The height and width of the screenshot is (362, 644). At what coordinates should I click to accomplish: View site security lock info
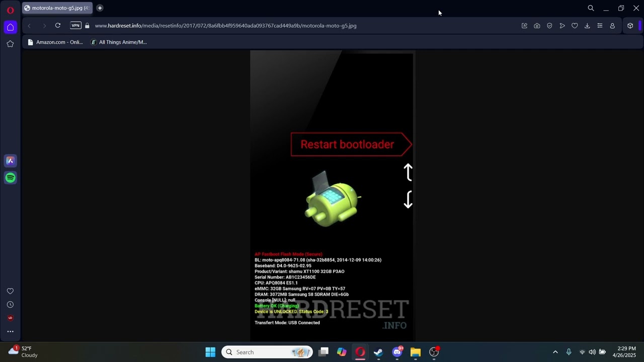[x=87, y=26]
